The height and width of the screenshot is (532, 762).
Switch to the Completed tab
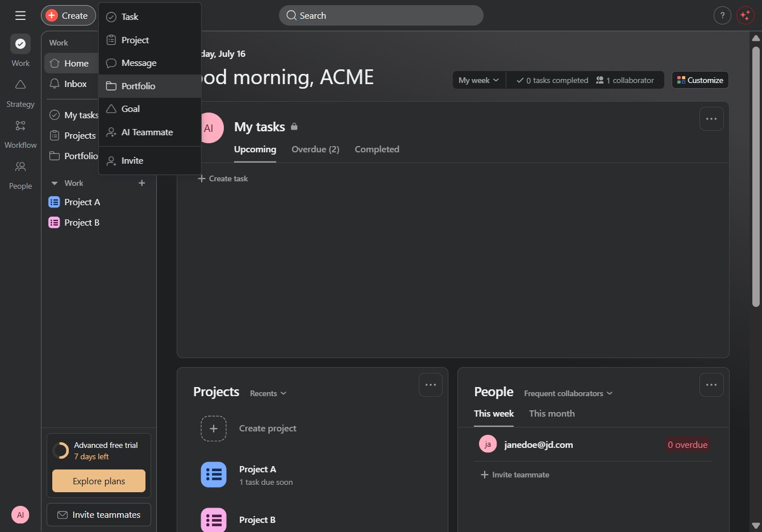tap(377, 149)
